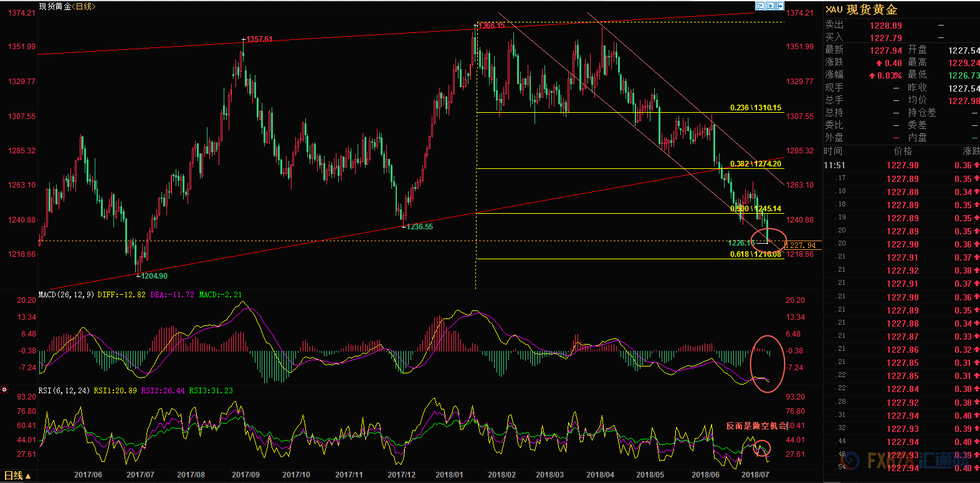Click the 现货黄金<日线> chart title label
980x483 pixels.
pos(67,6)
